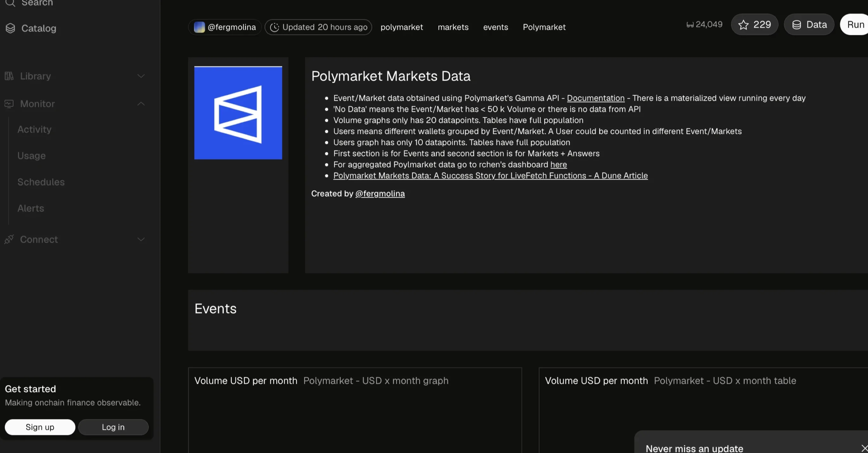868x453 pixels.
Task: Expand the Library section chevron
Action: point(141,76)
